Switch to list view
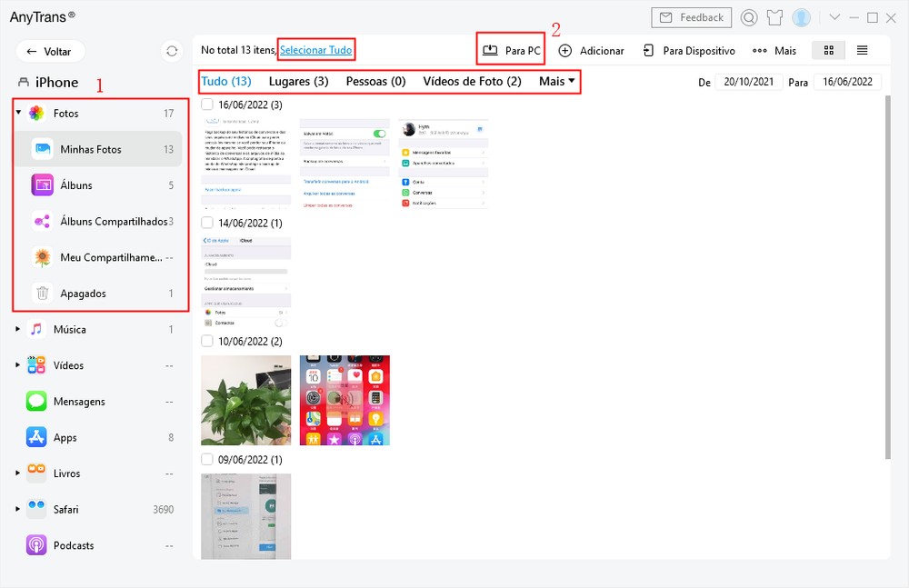This screenshot has width=909, height=588. point(862,51)
